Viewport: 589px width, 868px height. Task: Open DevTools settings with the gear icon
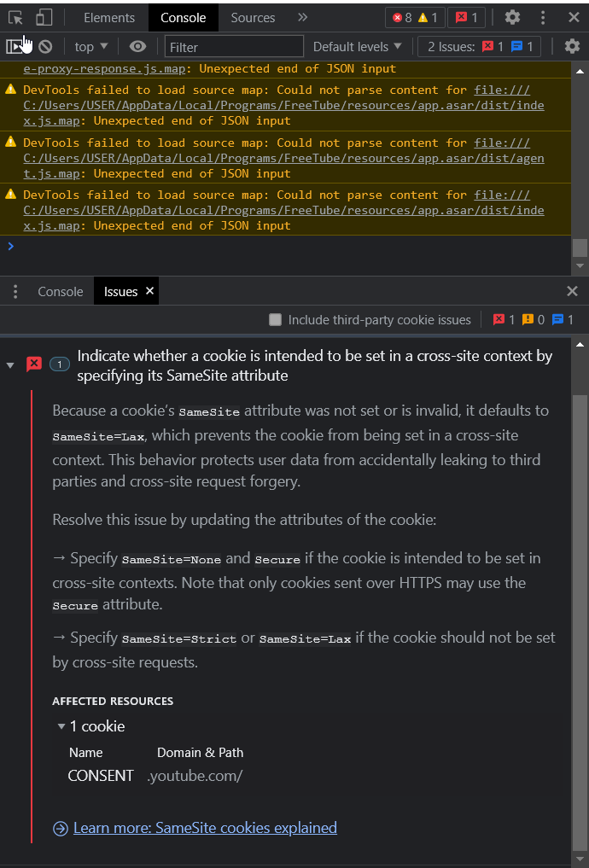[x=511, y=17]
